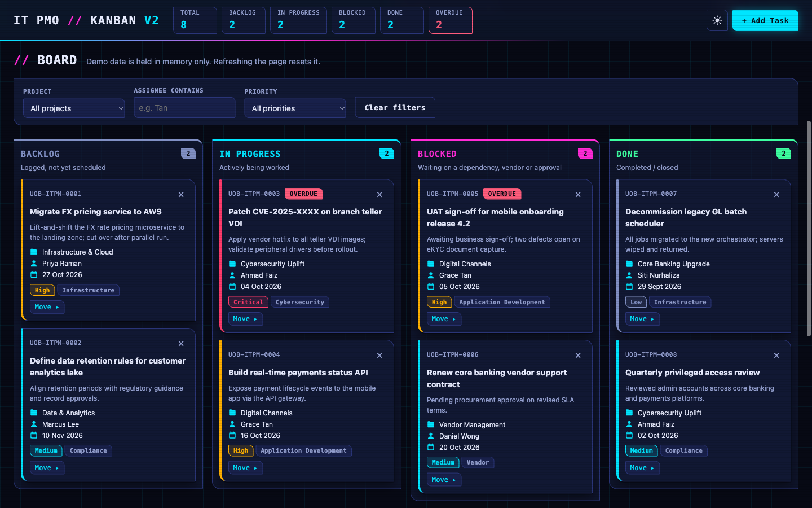Click the person icon beside Marcus Lee

34,424
